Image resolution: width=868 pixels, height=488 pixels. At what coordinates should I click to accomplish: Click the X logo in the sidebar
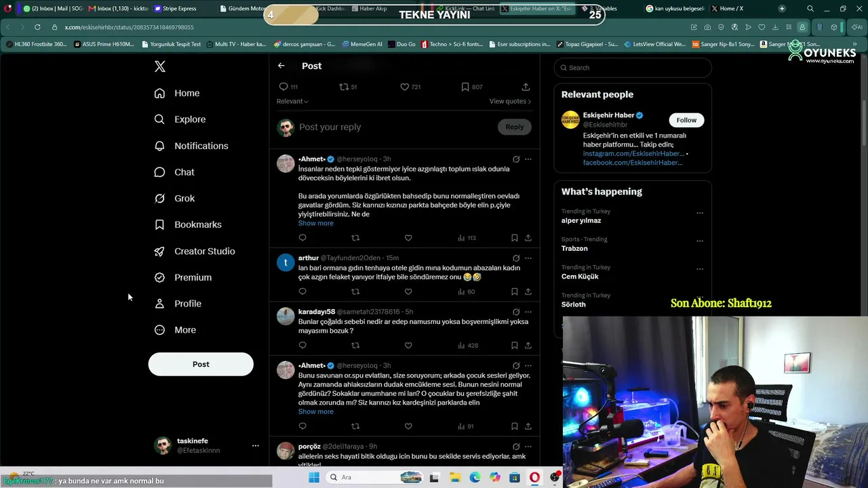pyautogui.click(x=160, y=66)
